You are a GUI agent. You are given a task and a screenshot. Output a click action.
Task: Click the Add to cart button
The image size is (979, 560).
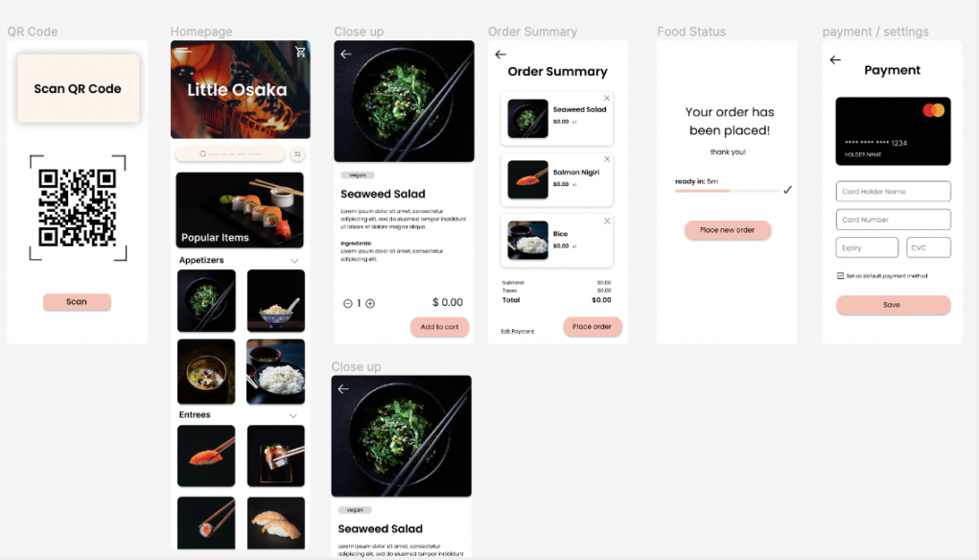coord(439,327)
